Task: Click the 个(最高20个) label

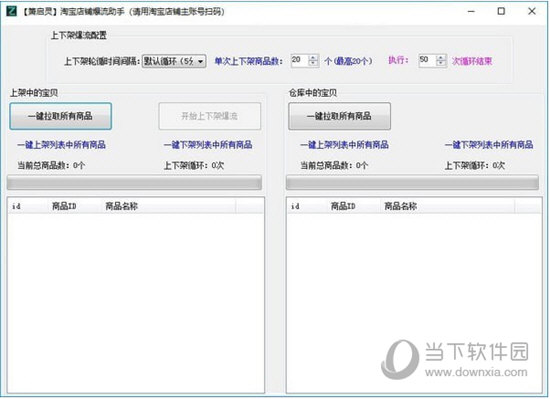Action: pos(348,61)
